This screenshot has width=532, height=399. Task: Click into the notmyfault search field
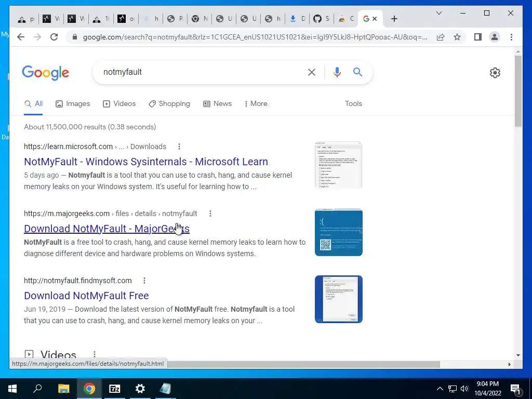204,72
